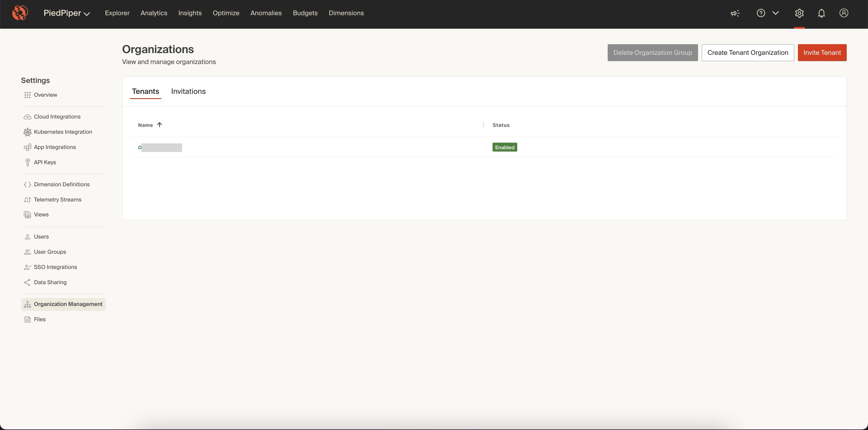The height and width of the screenshot is (430, 868).
Task: Expand the PiedPiper organization dropdown
Action: coord(67,13)
